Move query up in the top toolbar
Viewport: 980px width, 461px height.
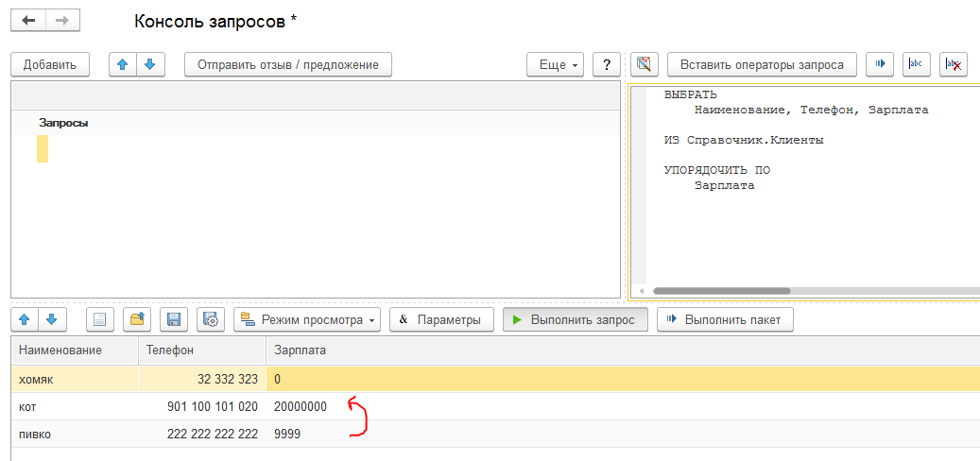click(x=123, y=64)
